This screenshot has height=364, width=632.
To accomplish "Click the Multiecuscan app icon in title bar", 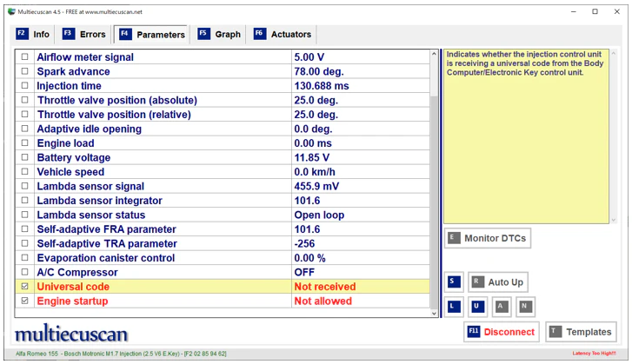I will pos(11,11).
